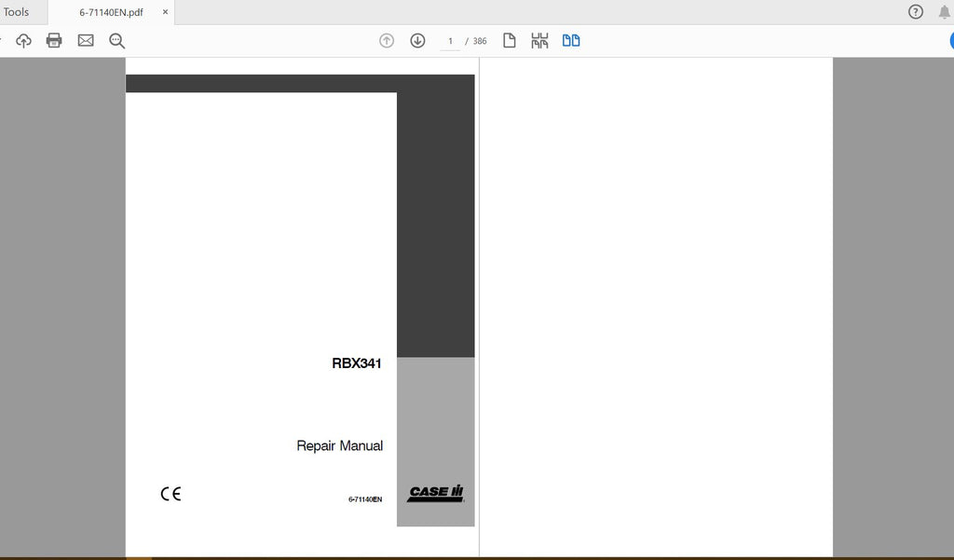Select single page view icon
This screenshot has height=560, width=954.
[510, 41]
